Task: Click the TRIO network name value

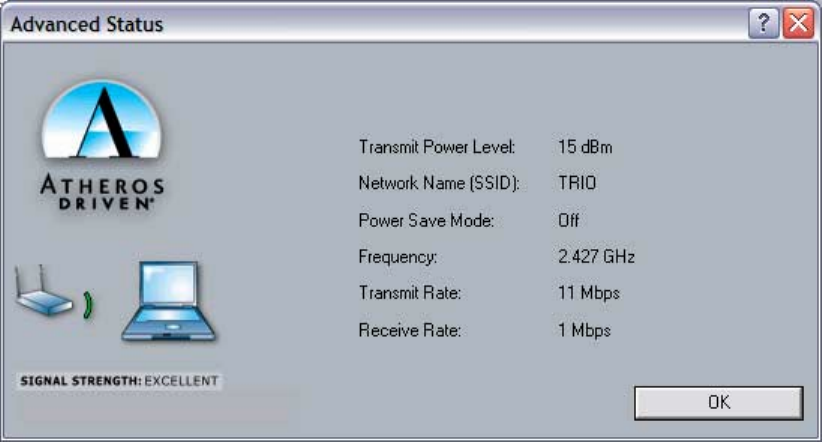Action: pyautogui.click(x=577, y=183)
